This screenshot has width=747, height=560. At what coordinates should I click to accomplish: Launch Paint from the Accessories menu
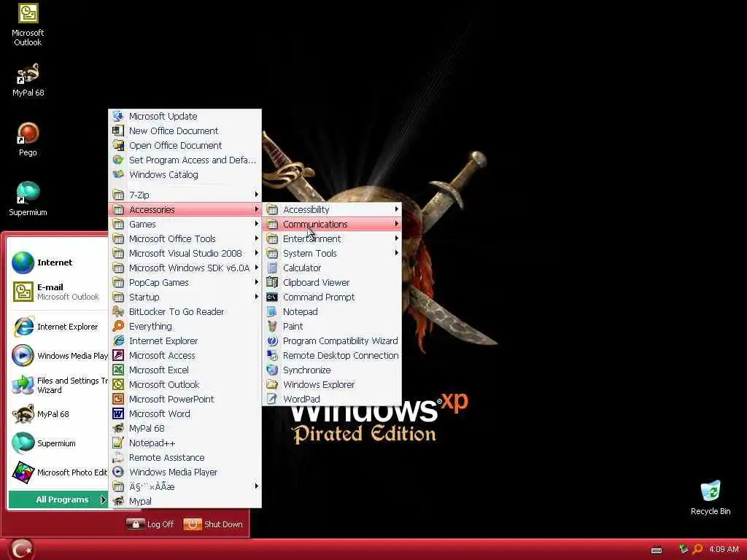pyautogui.click(x=332, y=326)
